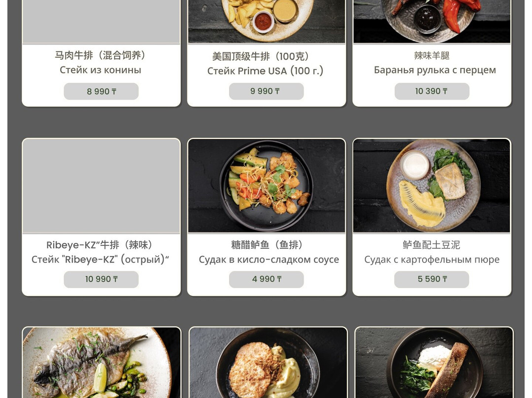The image size is (532, 398).
Task: Open the sweet-sour pike perch dish photo
Action: click(266, 186)
